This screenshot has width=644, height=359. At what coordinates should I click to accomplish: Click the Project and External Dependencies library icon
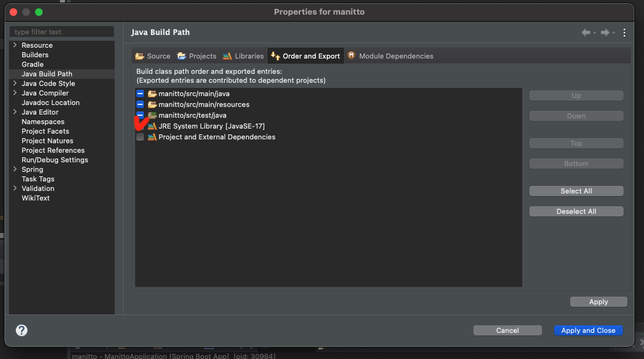pos(152,137)
